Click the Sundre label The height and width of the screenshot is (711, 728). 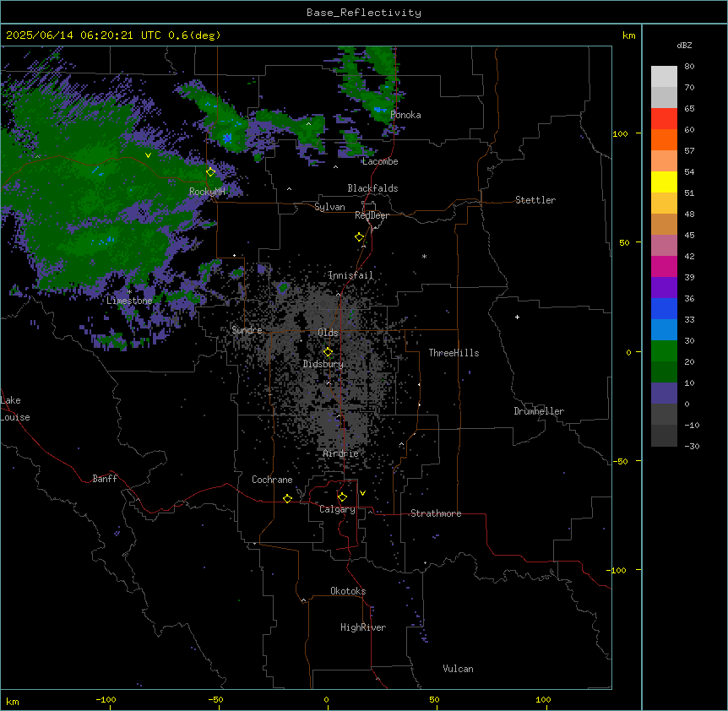(247, 330)
